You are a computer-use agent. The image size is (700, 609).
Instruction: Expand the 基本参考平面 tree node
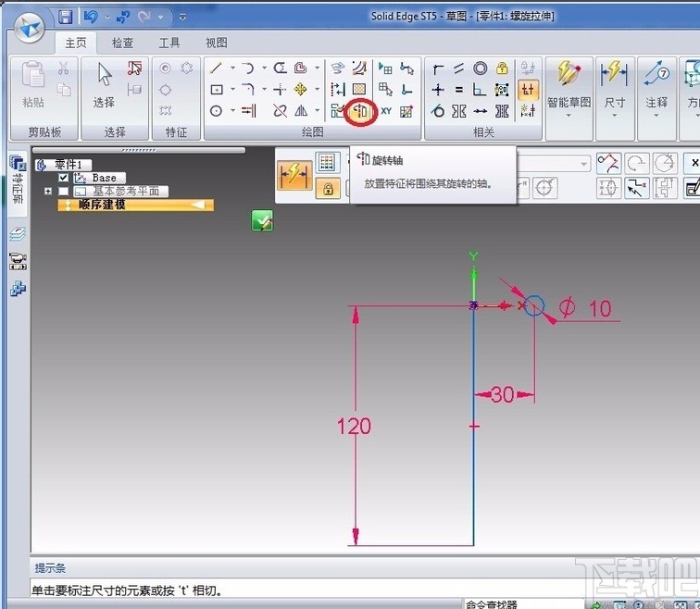(x=47, y=192)
